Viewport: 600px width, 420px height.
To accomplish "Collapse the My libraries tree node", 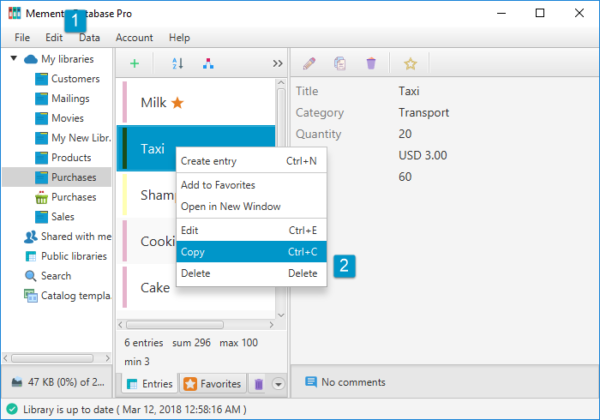I will click(14, 59).
